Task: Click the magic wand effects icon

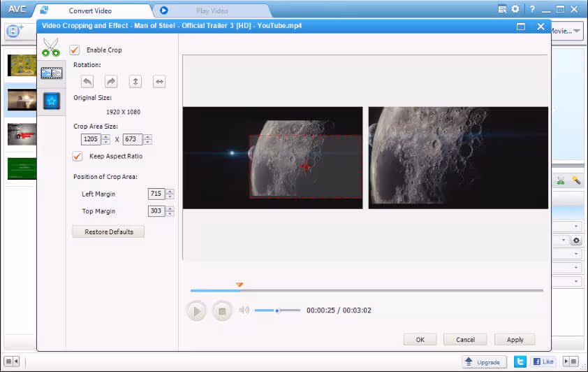Action: [x=575, y=180]
